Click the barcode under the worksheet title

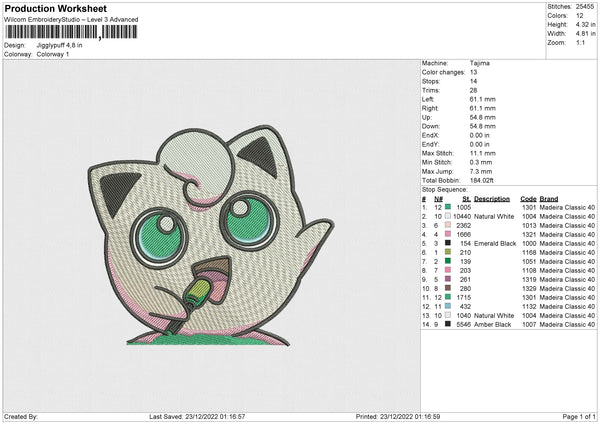pos(70,32)
